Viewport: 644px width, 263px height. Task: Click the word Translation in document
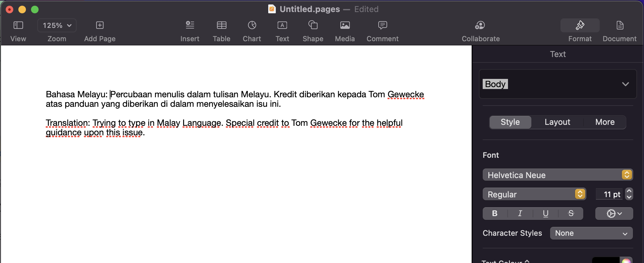[67, 123]
